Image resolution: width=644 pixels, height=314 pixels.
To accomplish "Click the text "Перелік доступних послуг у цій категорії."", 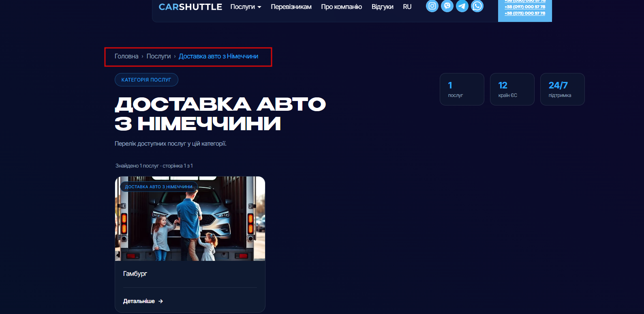I will (171, 144).
